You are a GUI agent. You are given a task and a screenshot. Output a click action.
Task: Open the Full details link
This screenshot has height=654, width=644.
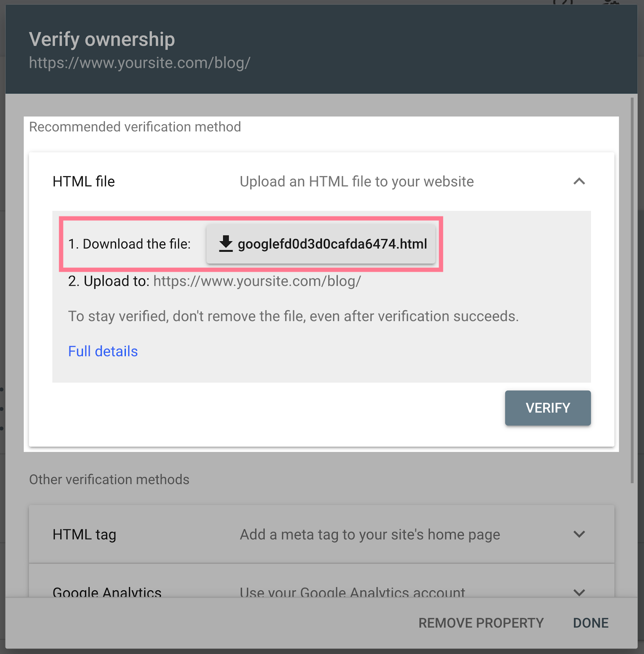click(x=103, y=351)
